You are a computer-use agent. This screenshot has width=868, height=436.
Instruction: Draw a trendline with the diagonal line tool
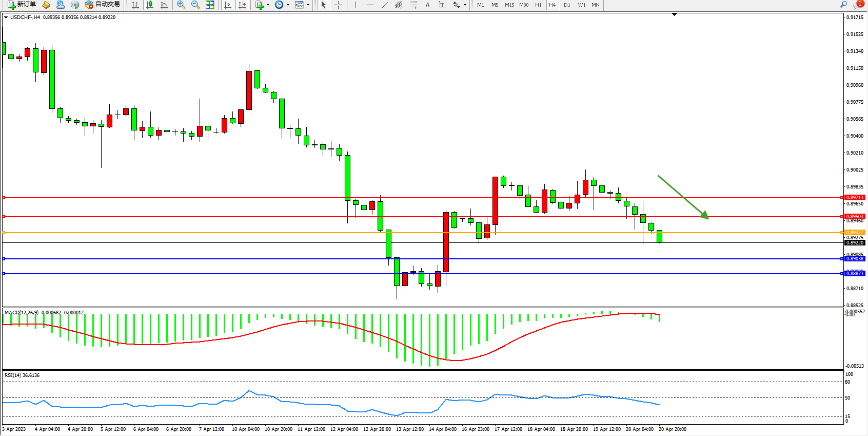click(385, 5)
